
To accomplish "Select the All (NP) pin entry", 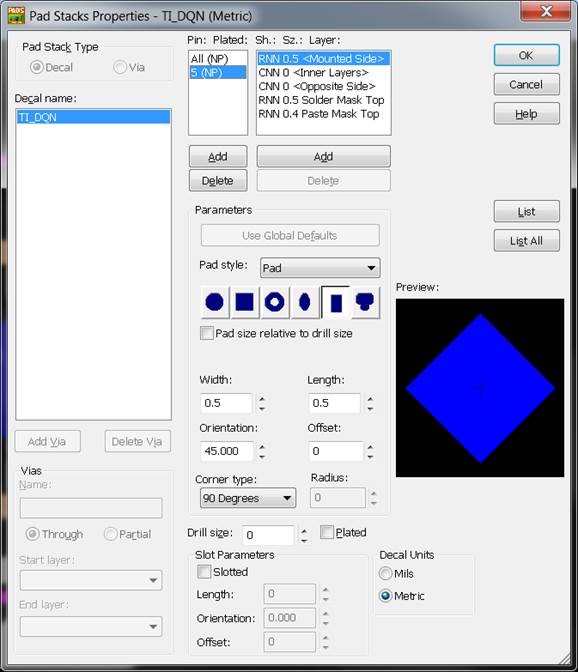I will [x=210, y=59].
